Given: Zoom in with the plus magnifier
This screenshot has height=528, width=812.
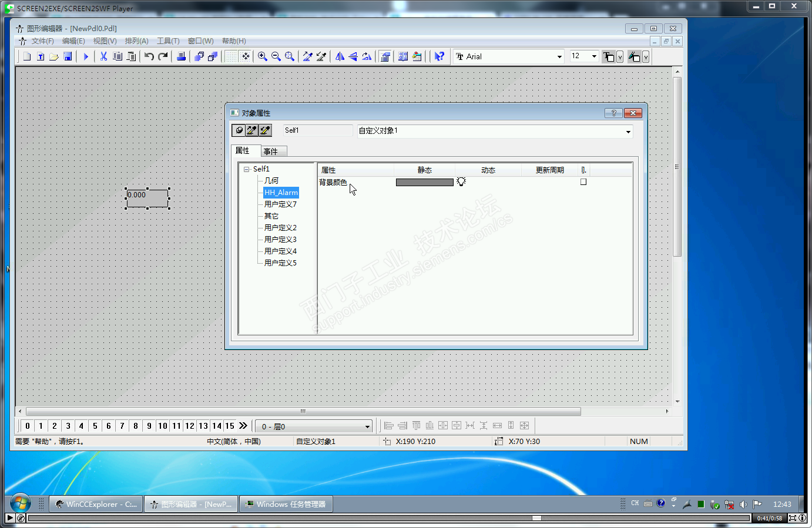Looking at the screenshot, I should click(x=263, y=56).
